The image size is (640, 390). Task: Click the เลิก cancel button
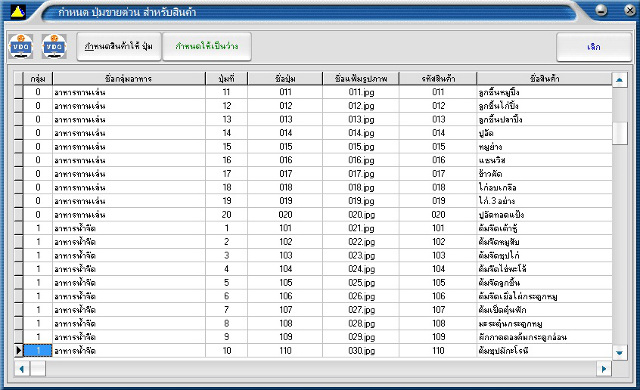594,47
